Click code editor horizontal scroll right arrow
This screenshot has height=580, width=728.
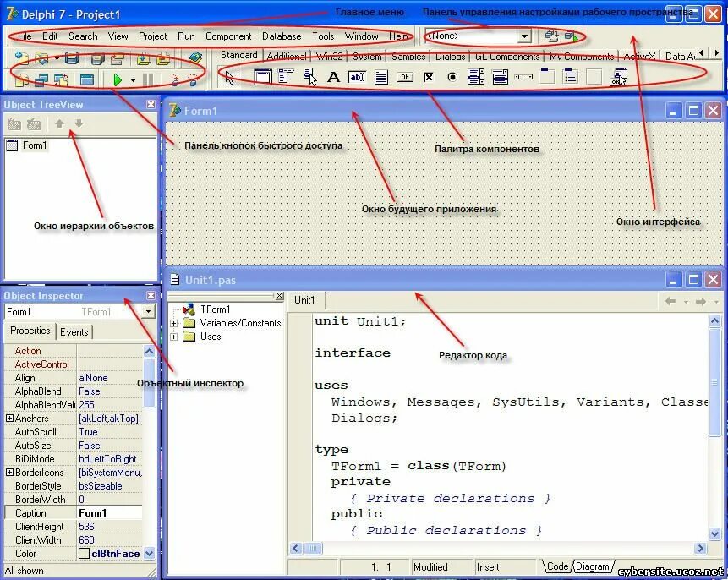pos(701,549)
